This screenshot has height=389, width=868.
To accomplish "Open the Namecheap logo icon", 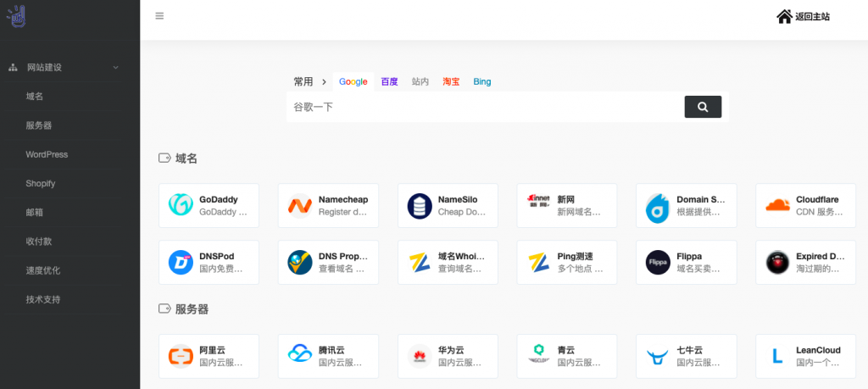I will click(300, 205).
